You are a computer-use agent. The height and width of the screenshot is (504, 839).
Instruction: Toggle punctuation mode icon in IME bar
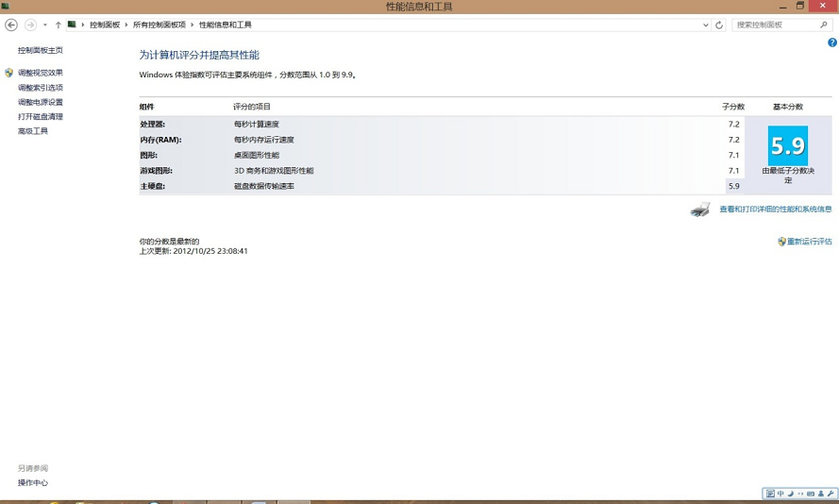pyautogui.click(x=800, y=494)
